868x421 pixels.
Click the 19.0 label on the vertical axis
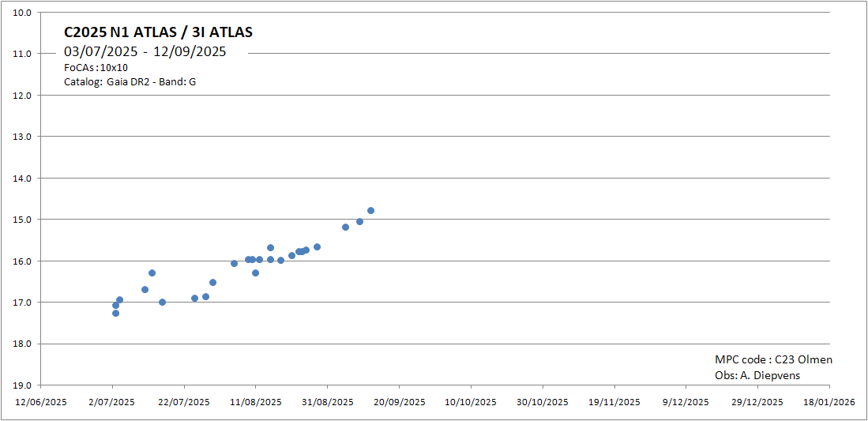(x=23, y=385)
